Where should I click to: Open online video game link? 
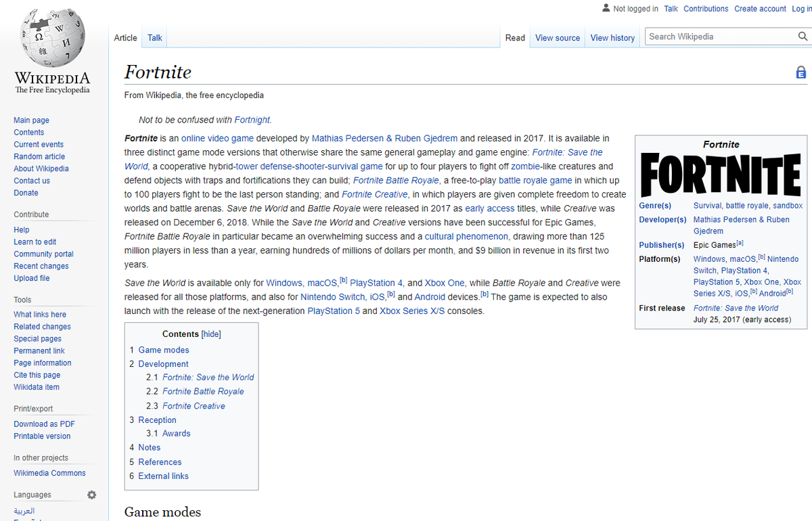point(217,138)
